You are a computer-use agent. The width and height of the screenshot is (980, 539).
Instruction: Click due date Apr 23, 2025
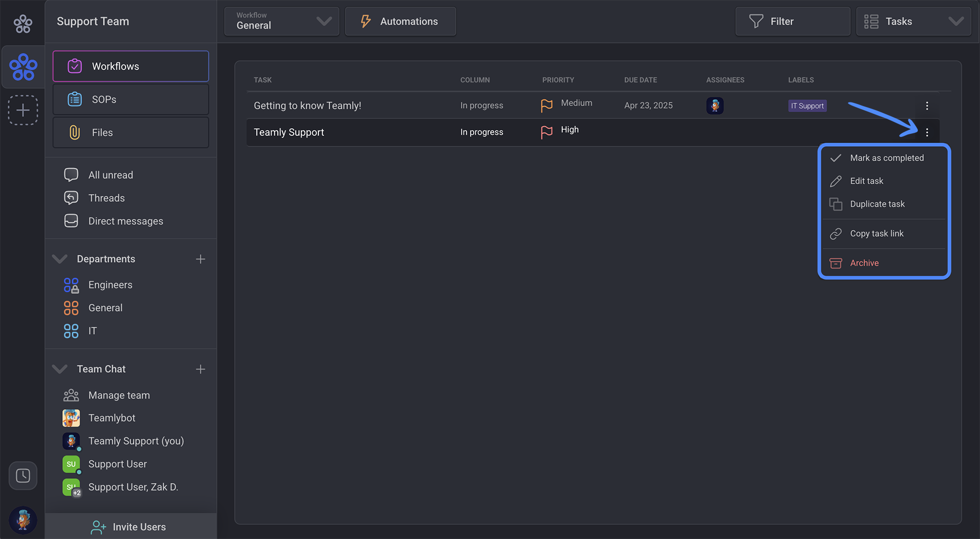[x=648, y=106]
